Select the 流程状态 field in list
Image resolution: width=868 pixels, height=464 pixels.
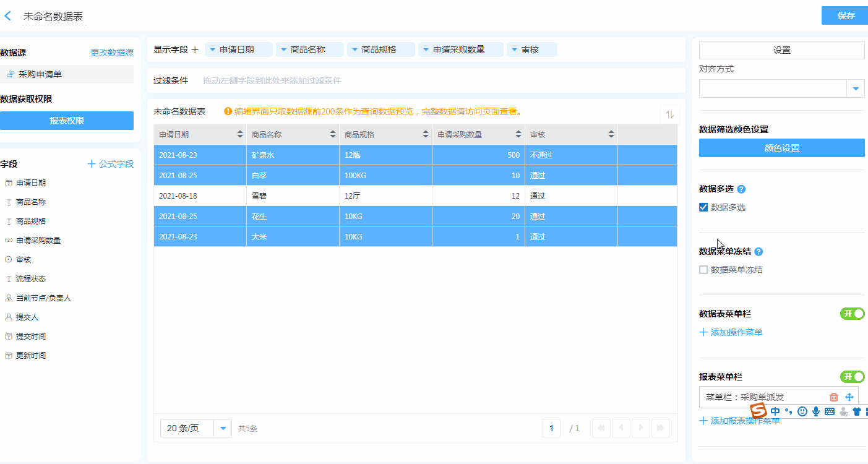pyautogui.click(x=31, y=279)
